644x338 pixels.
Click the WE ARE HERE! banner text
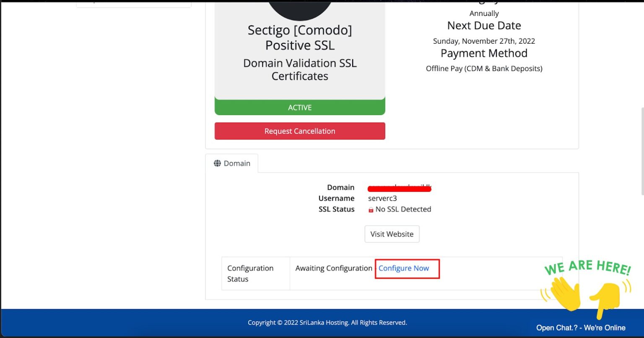587,268
